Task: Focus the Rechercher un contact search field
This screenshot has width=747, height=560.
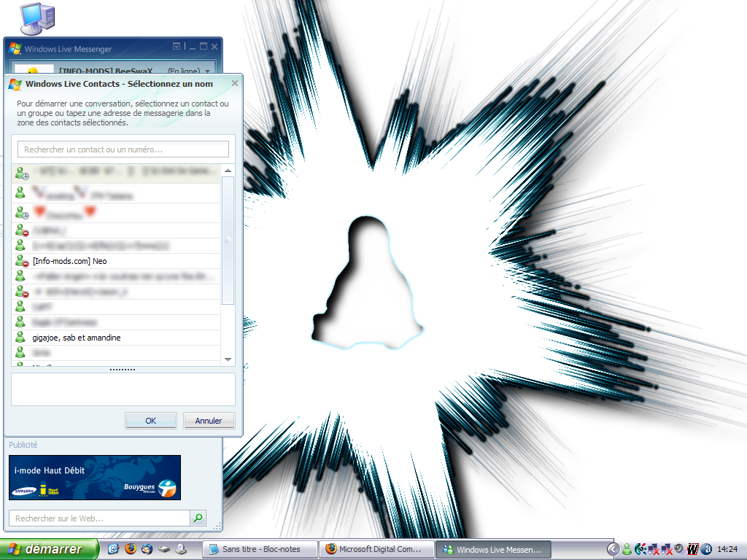Action: click(x=123, y=149)
